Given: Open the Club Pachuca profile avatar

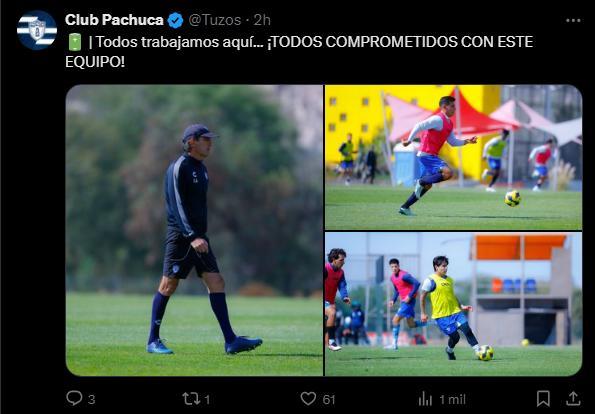Looking at the screenshot, I should [x=37, y=30].
